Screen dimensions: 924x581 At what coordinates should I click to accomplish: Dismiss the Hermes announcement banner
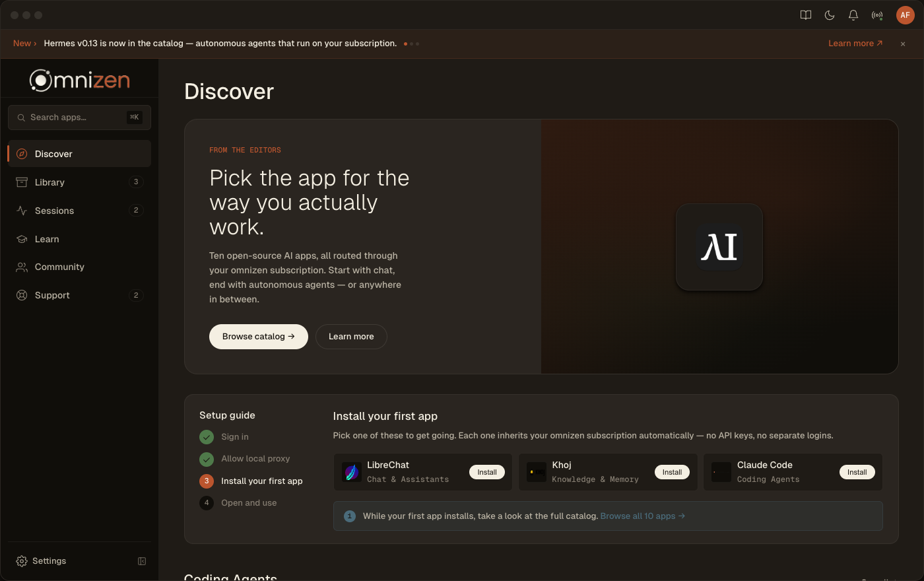coord(903,44)
